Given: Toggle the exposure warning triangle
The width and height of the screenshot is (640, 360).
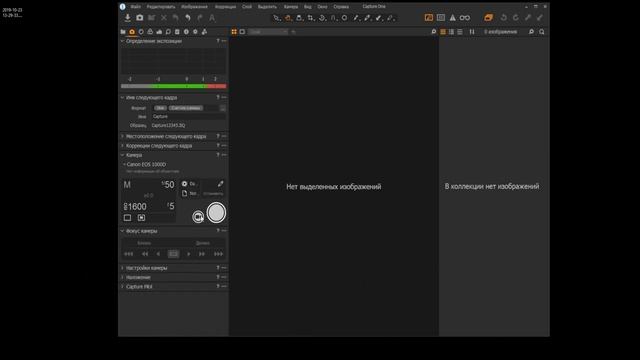Looking at the screenshot, I should point(453,18).
